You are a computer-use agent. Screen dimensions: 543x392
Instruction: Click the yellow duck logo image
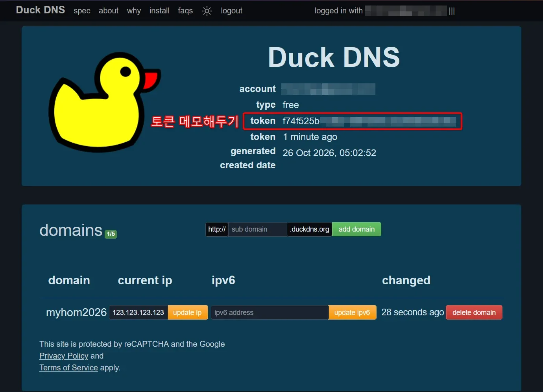pos(105,102)
